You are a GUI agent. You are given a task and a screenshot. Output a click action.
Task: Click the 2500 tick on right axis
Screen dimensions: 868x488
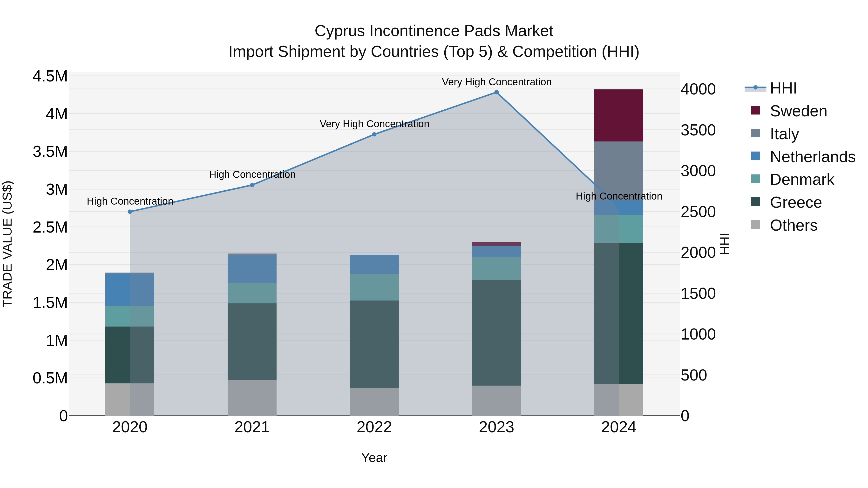click(698, 212)
